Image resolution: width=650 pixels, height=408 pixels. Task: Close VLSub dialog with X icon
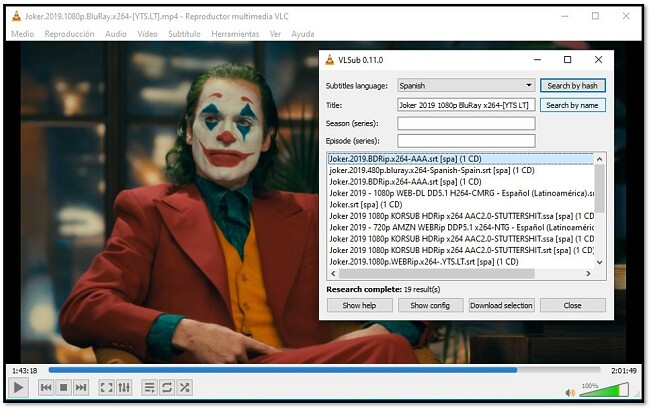coord(598,60)
